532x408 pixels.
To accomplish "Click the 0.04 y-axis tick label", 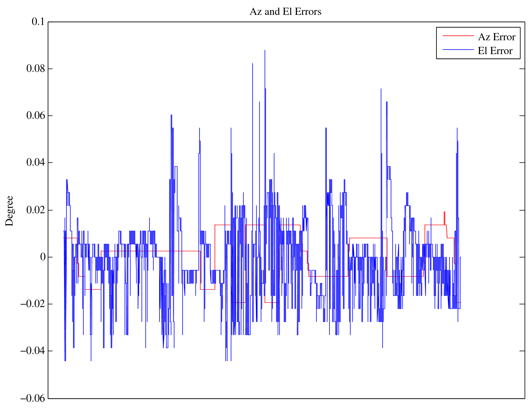I will tap(35, 162).
